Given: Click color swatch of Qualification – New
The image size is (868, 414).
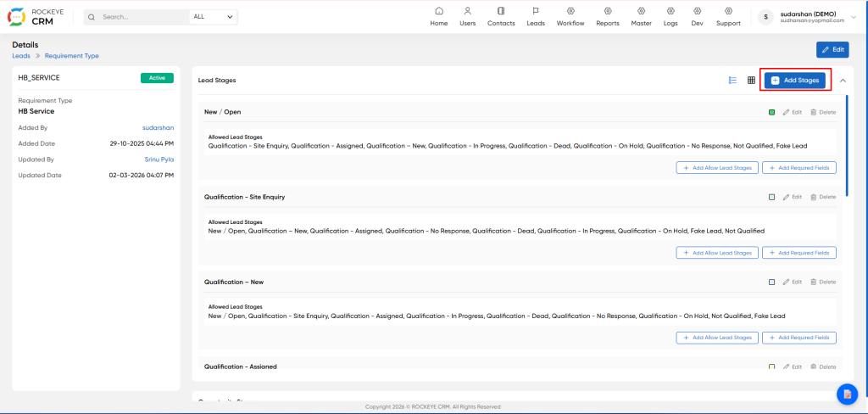Looking at the screenshot, I should pyautogui.click(x=771, y=283).
